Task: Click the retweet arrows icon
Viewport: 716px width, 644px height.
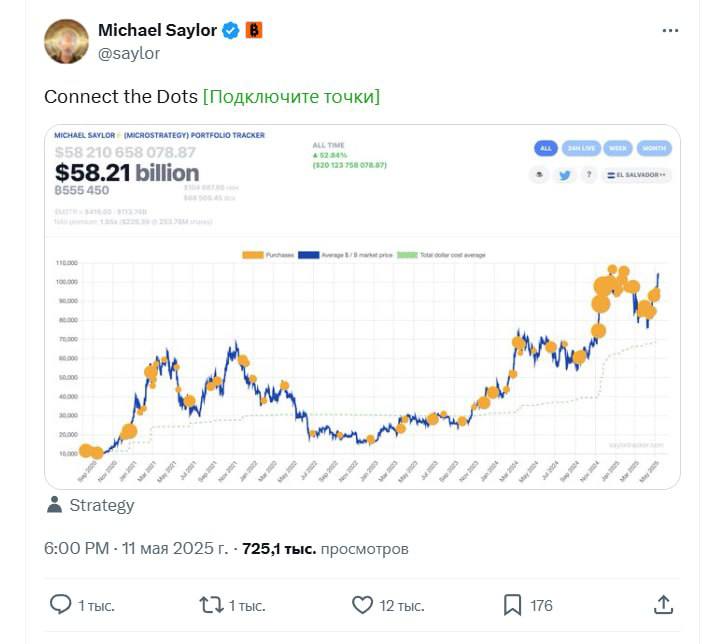Action: pos(211,605)
